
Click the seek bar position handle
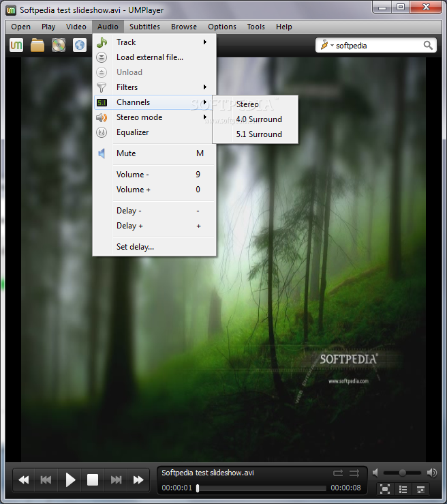tap(198, 488)
